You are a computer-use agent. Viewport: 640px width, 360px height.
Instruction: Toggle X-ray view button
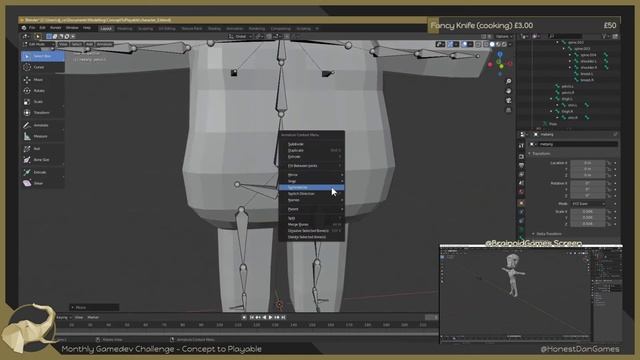coord(478,44)
